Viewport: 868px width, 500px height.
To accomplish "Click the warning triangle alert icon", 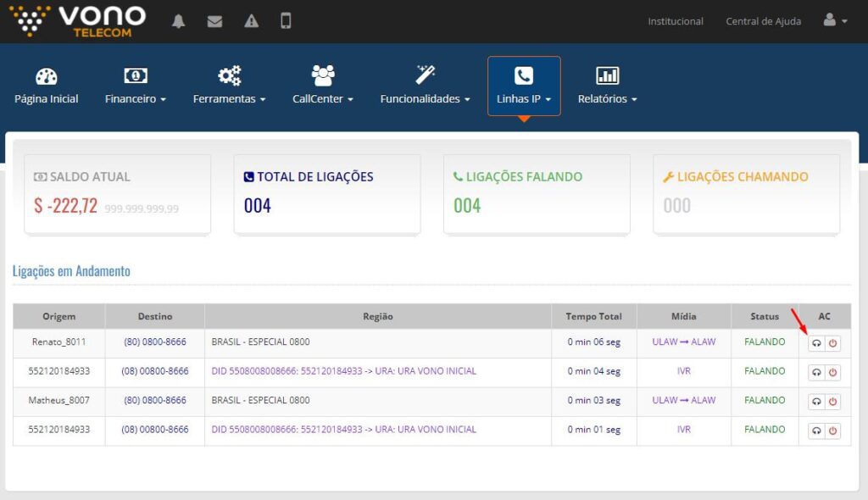I will click(x=251, y=21).
